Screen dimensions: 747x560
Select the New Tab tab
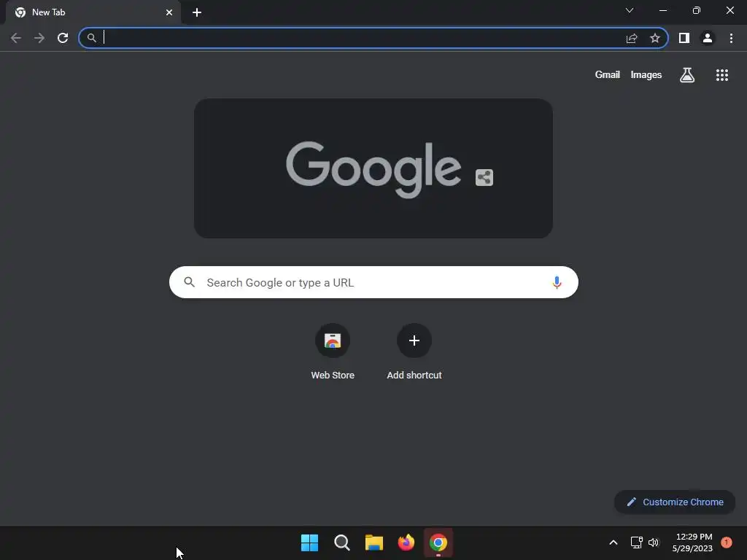pos(94,12)
